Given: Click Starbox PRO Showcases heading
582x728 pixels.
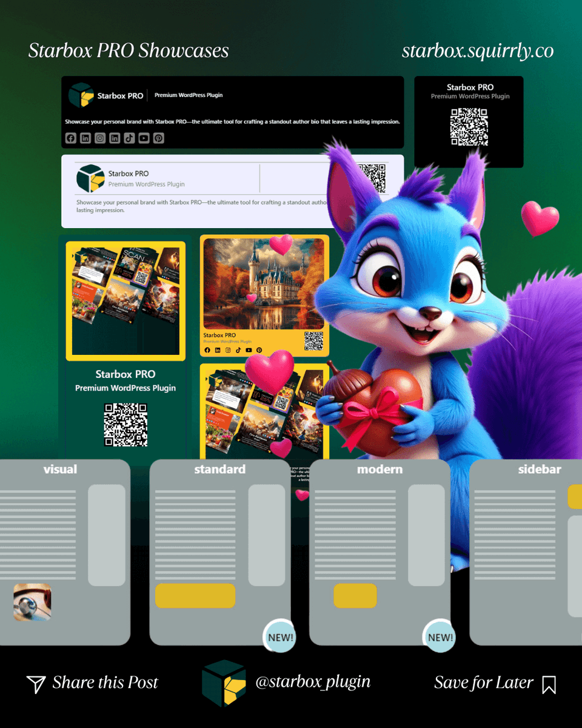Looking at the screenshot, I should [x=129, y=50].
